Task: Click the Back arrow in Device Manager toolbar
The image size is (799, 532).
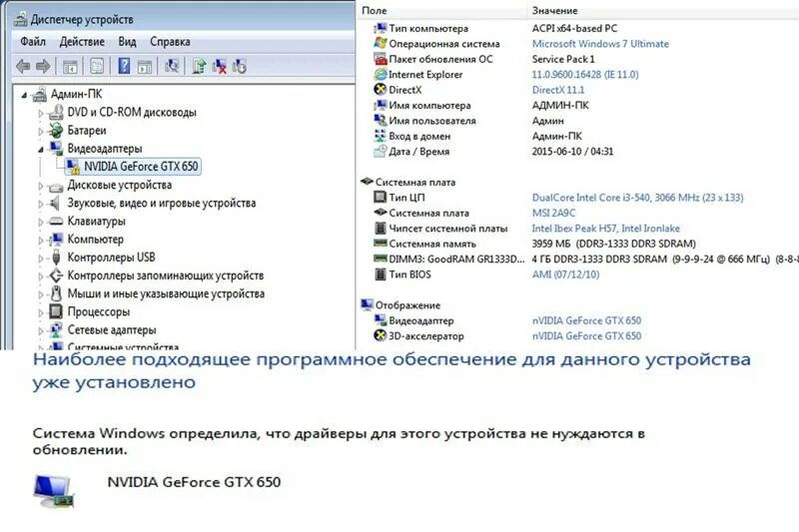Action: [23, 66]
